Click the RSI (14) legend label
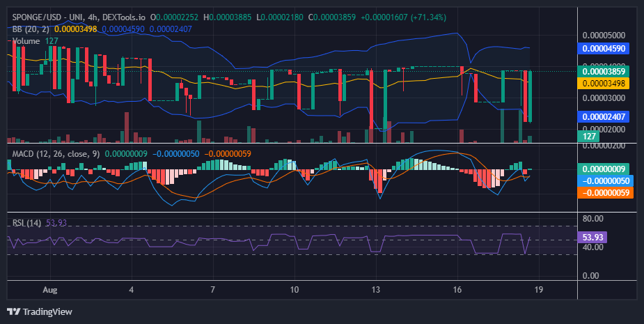Viewport: 644px width, 324px height. pos(26,223)
